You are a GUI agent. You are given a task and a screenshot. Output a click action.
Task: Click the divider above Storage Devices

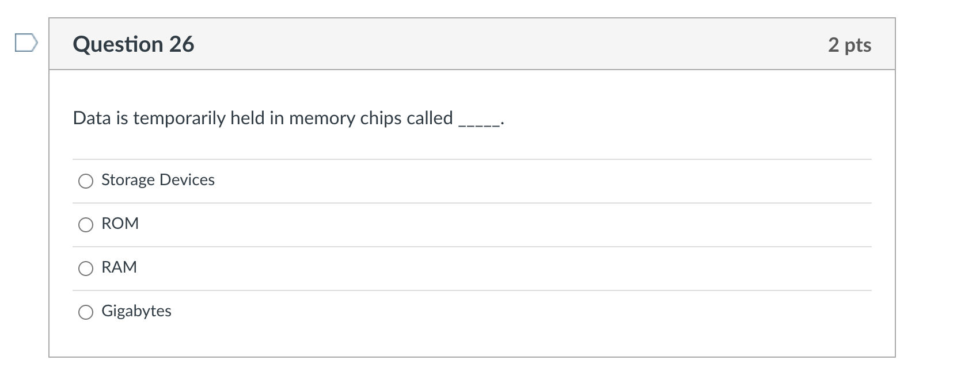pos(472,158)
